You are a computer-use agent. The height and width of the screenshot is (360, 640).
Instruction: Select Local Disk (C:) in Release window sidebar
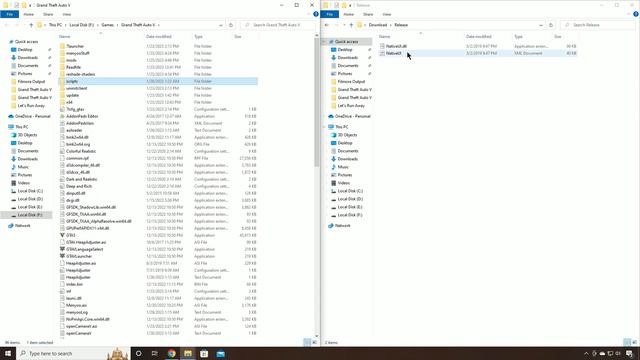(x=350, y=191)
